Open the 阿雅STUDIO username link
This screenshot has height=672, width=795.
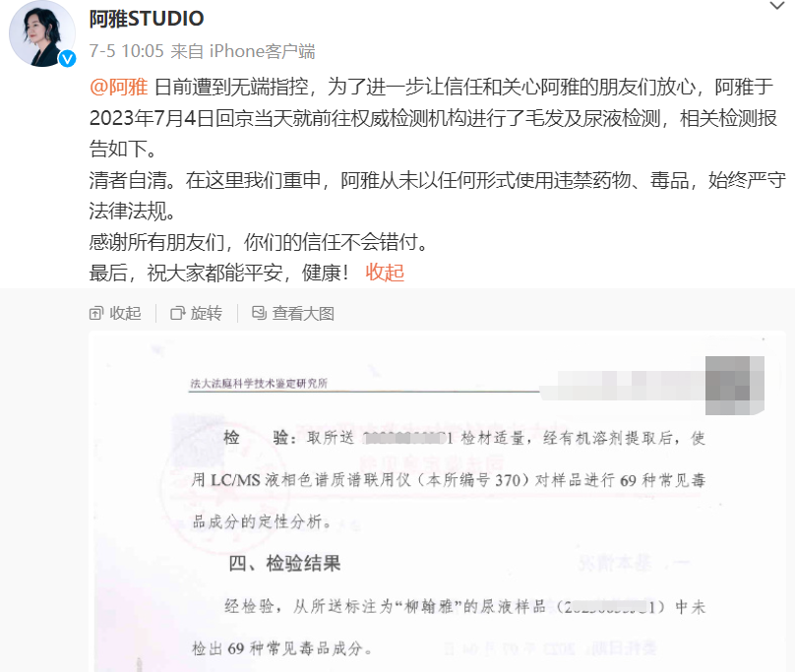(x=147, y=19)
